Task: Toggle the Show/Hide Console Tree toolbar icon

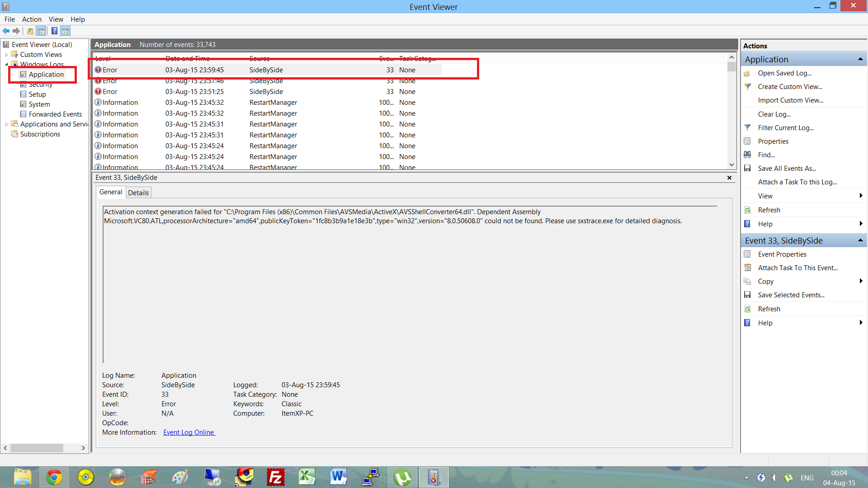Action: click(x=41, y=31)
